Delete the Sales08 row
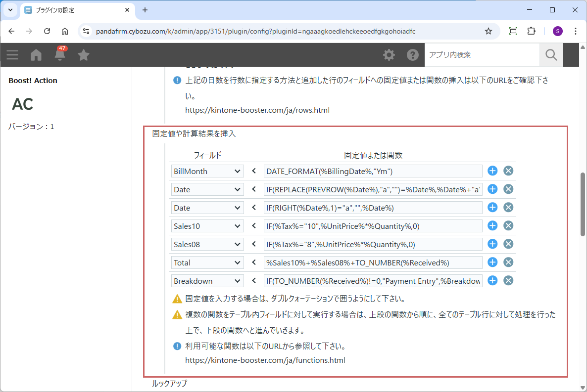 [x=508, y=244]
